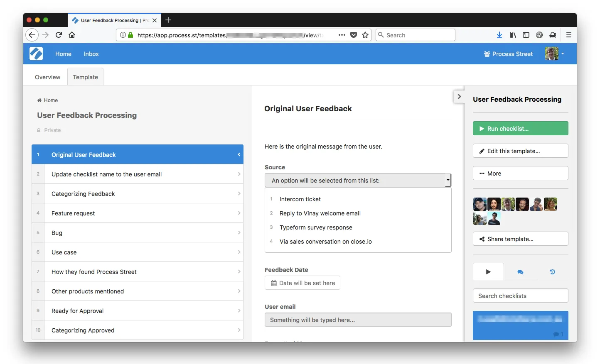Click the green padlock security icon
This screenshot has height=364, width=600.
[x=130, y=35]
